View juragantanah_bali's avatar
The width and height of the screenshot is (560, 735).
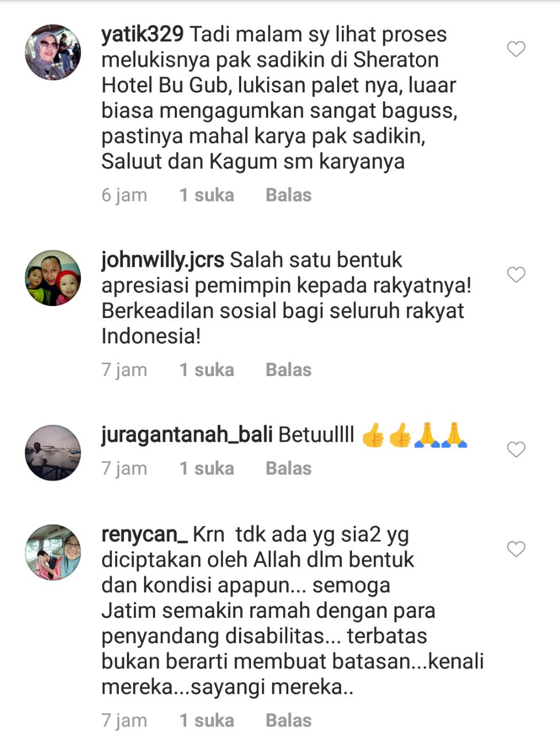point(53,452)
